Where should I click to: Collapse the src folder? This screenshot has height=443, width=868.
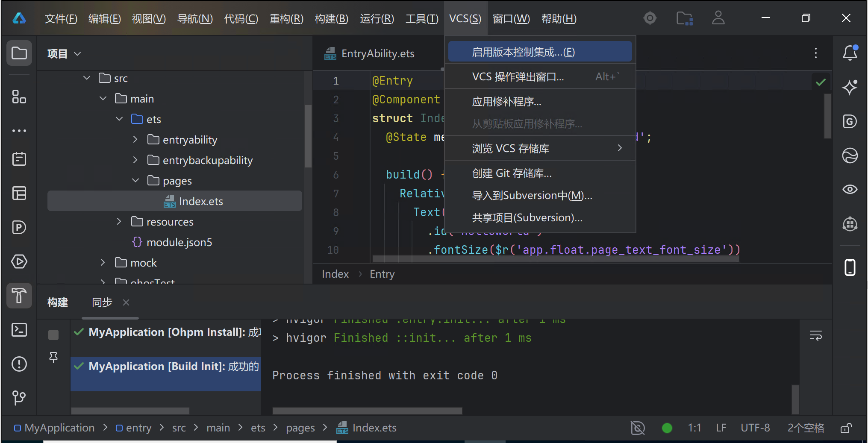pos(87,78)
